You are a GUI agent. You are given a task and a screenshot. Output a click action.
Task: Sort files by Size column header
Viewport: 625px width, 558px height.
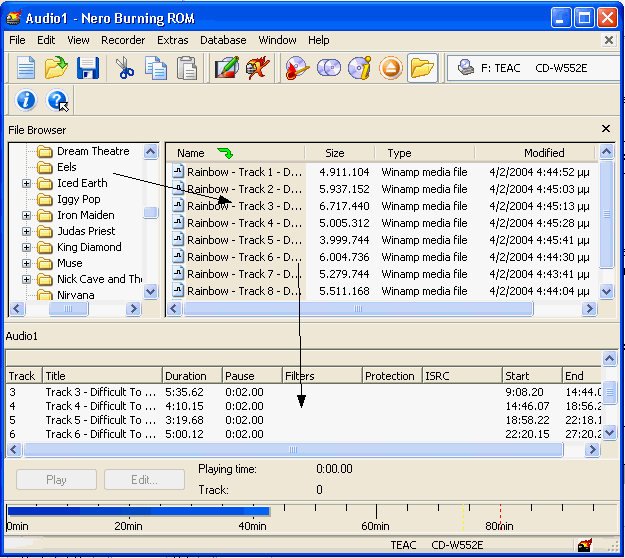340,153
